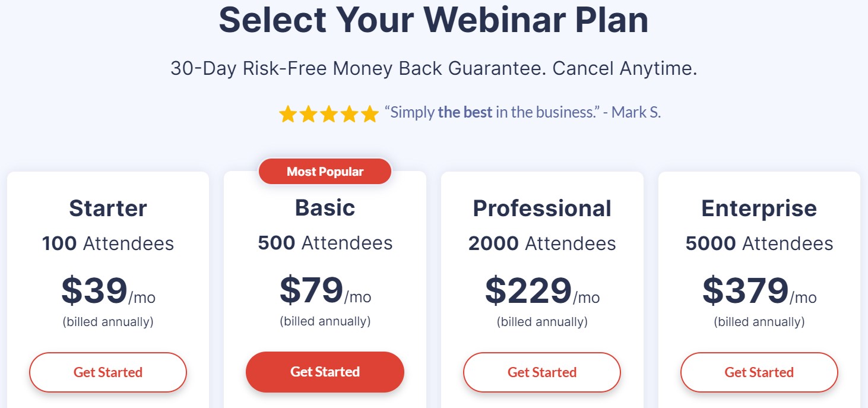Viewport: 868px width, 408px height.
Task: Click the $229/mo price
Action: click(x=542, y=290)
